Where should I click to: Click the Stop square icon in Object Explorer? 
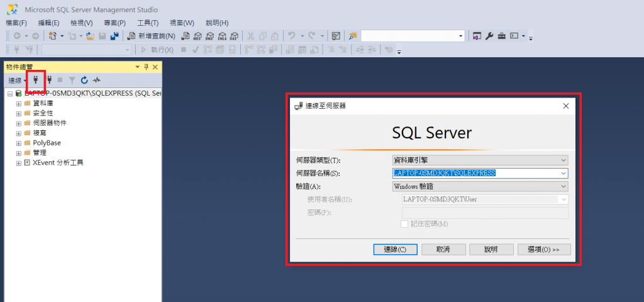tap(60, 80)
